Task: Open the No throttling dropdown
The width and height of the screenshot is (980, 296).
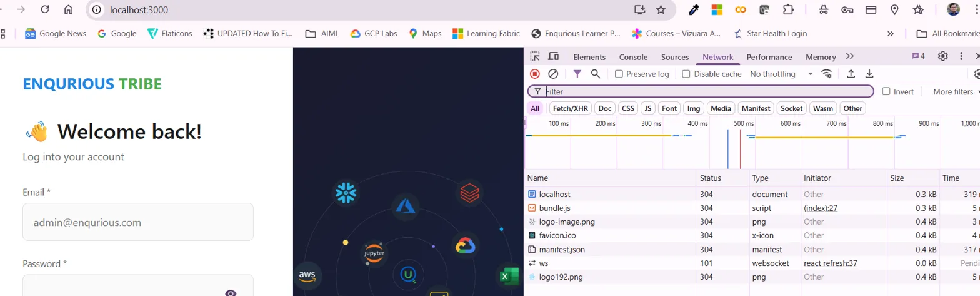Action: (781, 74)
